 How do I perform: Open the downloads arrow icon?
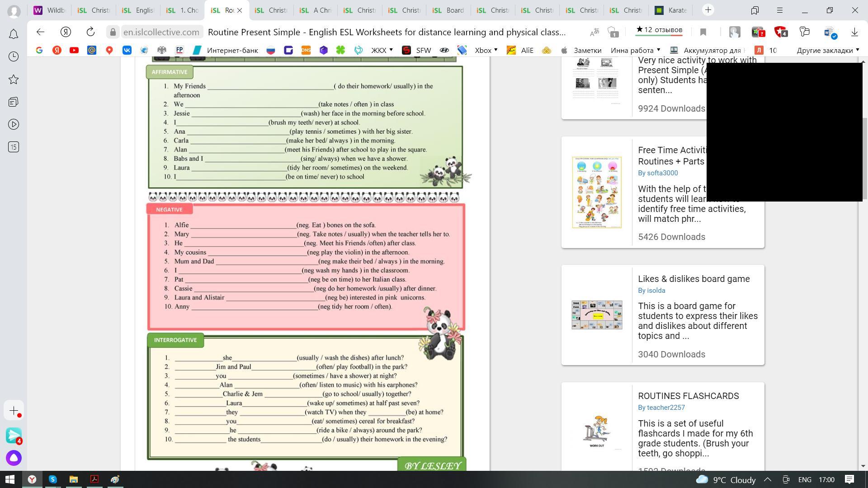[x=854, y=32]
